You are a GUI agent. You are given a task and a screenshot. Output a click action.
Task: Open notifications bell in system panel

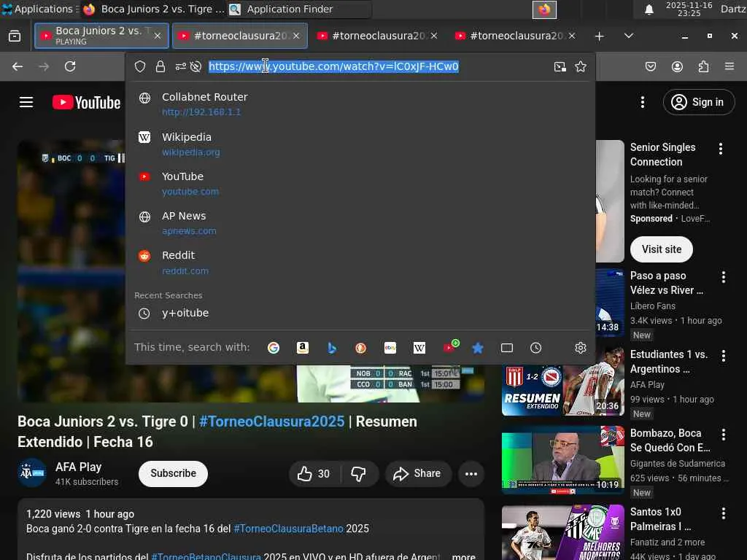(x=649, y=9)
